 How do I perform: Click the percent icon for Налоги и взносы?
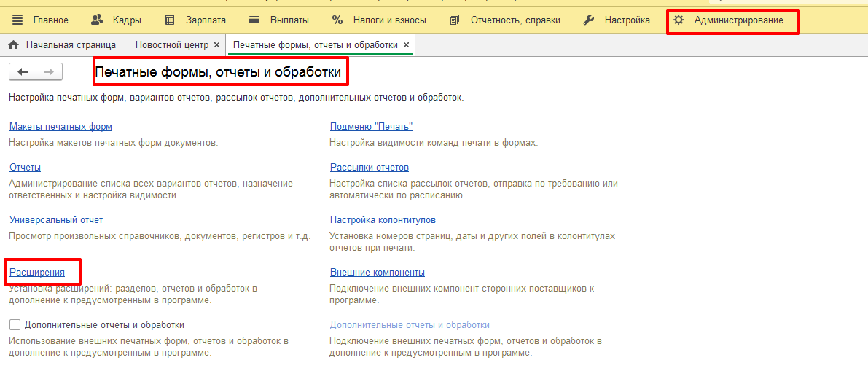[337, 20]
